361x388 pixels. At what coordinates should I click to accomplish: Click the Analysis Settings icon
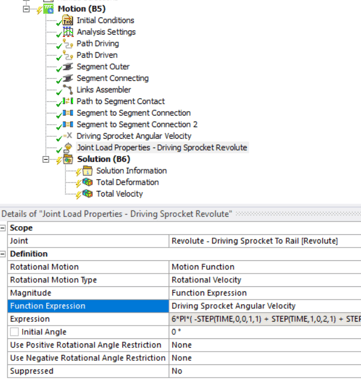pos(68,32)
